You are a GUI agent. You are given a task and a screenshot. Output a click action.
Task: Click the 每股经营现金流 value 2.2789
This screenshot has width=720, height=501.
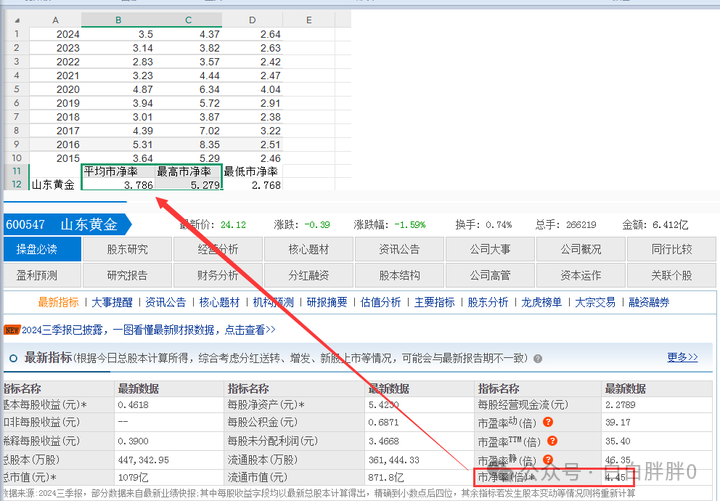tap(620, 405)
